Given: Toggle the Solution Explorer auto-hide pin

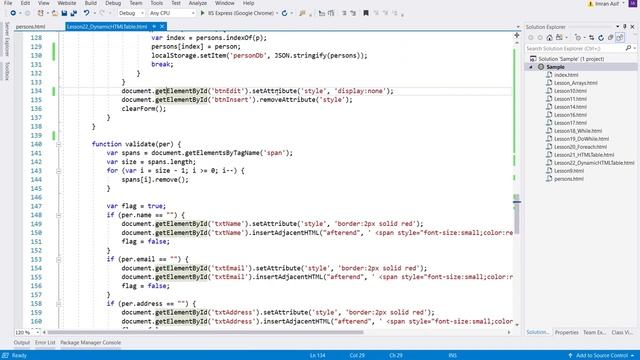Looking at the screenshot, I should click(624, 27).
